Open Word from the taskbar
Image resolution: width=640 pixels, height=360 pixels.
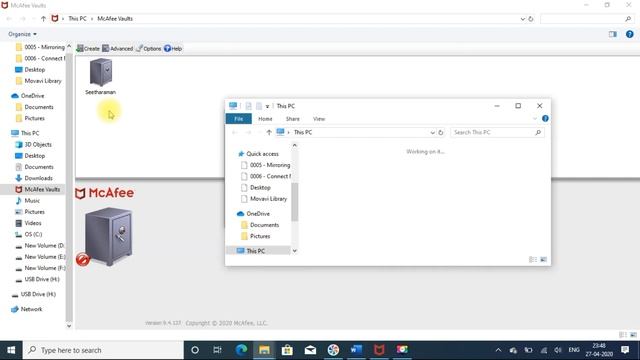coord(356,350)
